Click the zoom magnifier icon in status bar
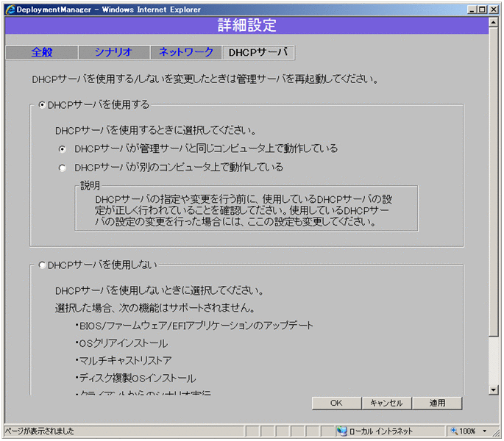This screenshot has height=441, width=504. pos(454,431)
